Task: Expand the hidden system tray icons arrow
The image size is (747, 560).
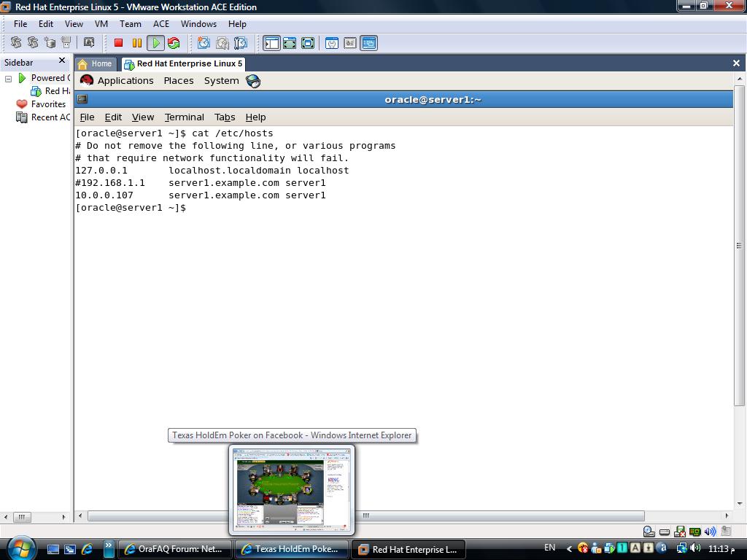Action: click(569, 548)
